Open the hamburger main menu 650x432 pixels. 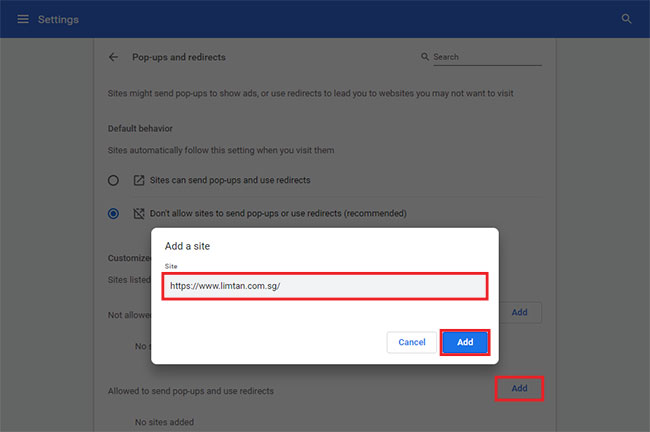click(x=23, y=19)
